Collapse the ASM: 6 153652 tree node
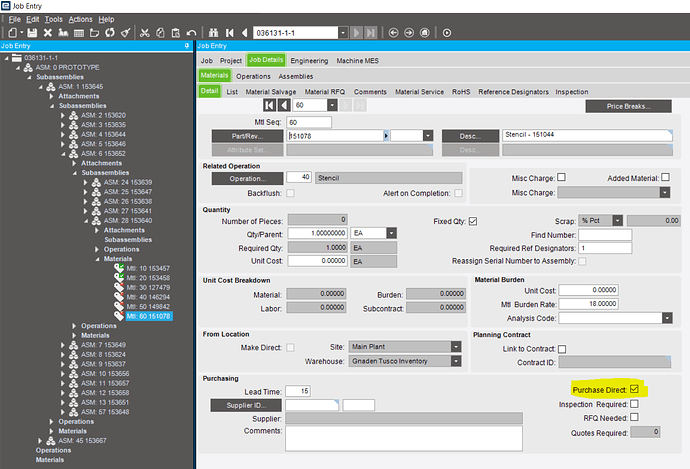 coord(63,154)
